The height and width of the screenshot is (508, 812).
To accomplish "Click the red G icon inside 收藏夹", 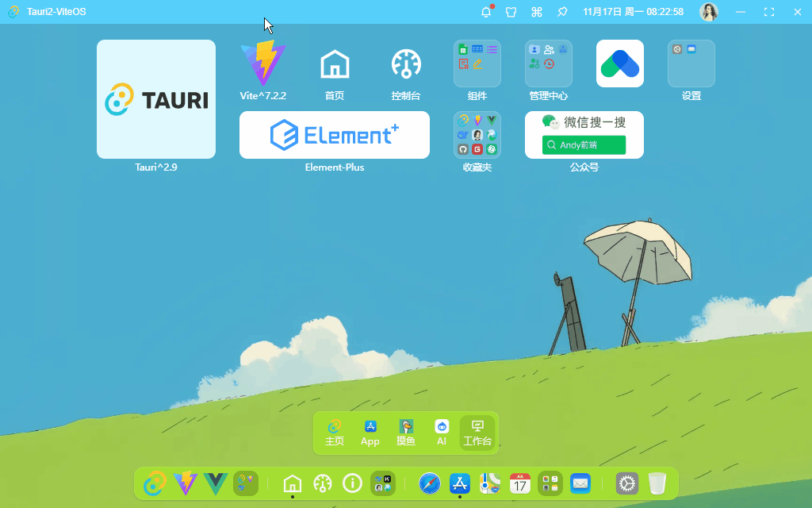I will [x=477, y=149].
